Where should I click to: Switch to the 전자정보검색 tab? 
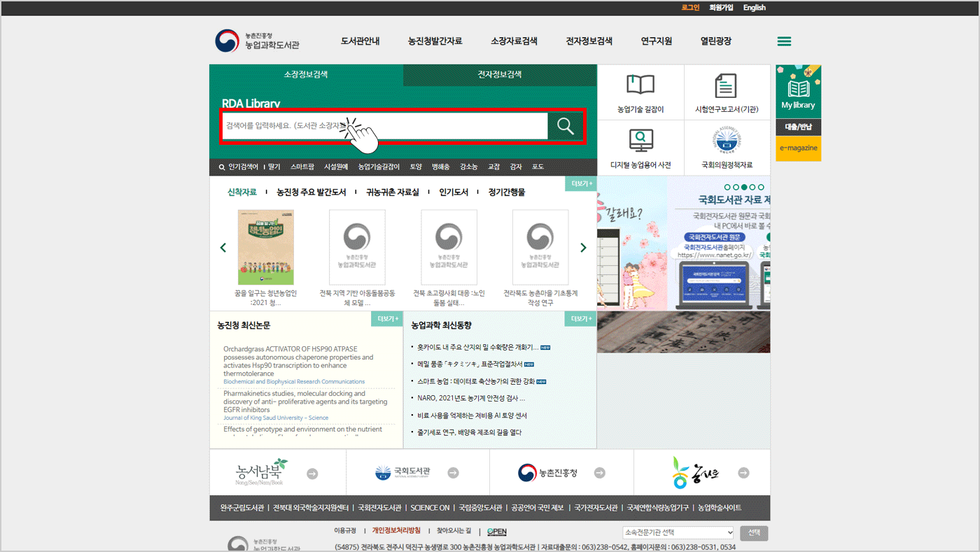pos(499,73)
